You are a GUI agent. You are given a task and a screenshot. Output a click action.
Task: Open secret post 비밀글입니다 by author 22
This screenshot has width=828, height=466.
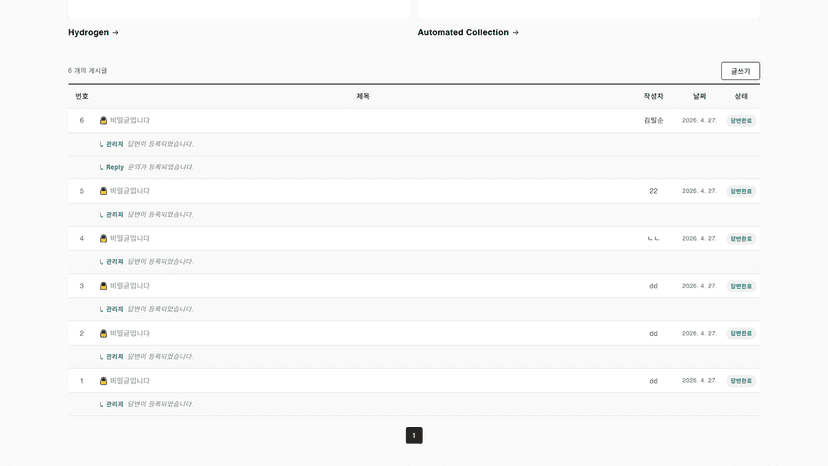click(130, 191)
